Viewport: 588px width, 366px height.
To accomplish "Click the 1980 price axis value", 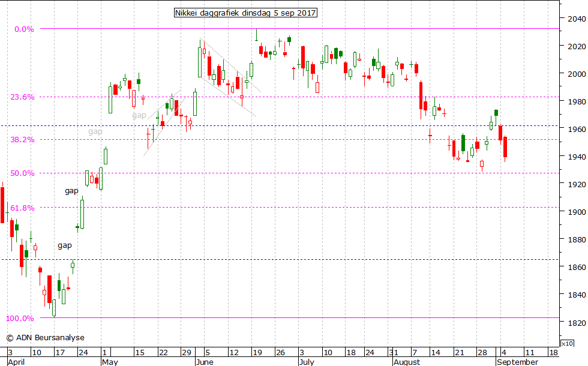I will point(577,101).
